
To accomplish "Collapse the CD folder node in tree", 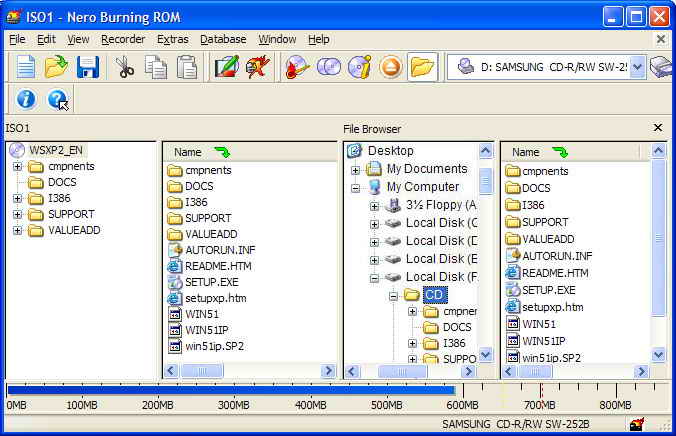I will click(393, 296).
